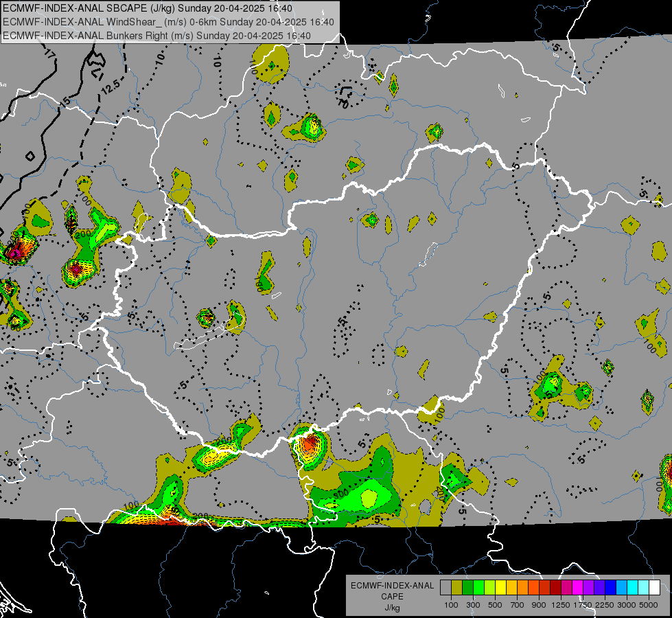Click the 700 label in the legend scale
This screenshot has width=672, height=618.
pyautogui.click(x=518, y=605)
